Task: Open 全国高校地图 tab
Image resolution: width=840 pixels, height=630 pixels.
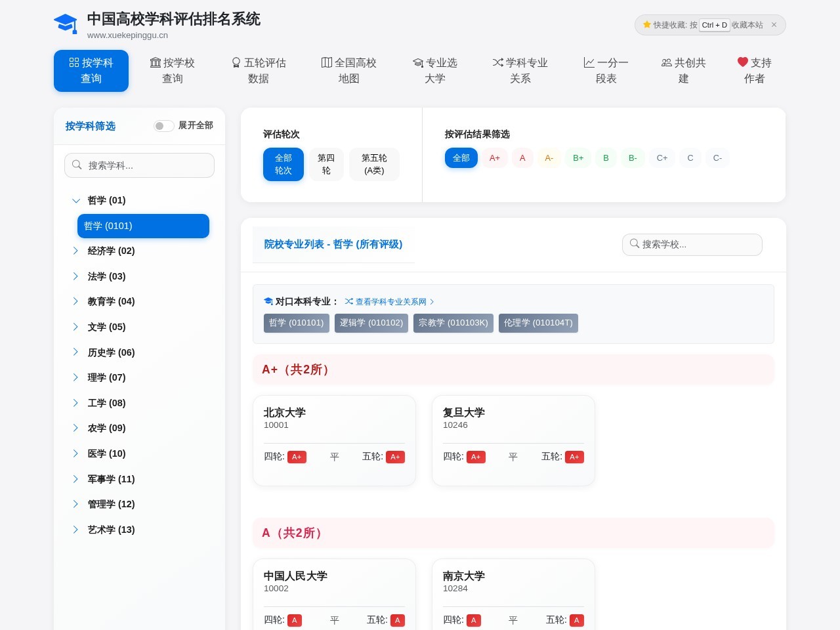Action: (349, 71)
